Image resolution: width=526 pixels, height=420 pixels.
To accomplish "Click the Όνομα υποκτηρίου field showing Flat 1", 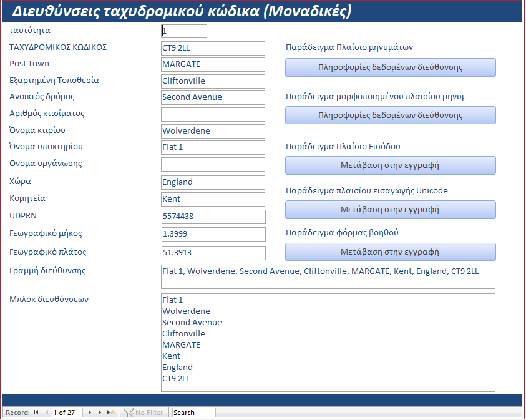I will [x=213, y=148].
